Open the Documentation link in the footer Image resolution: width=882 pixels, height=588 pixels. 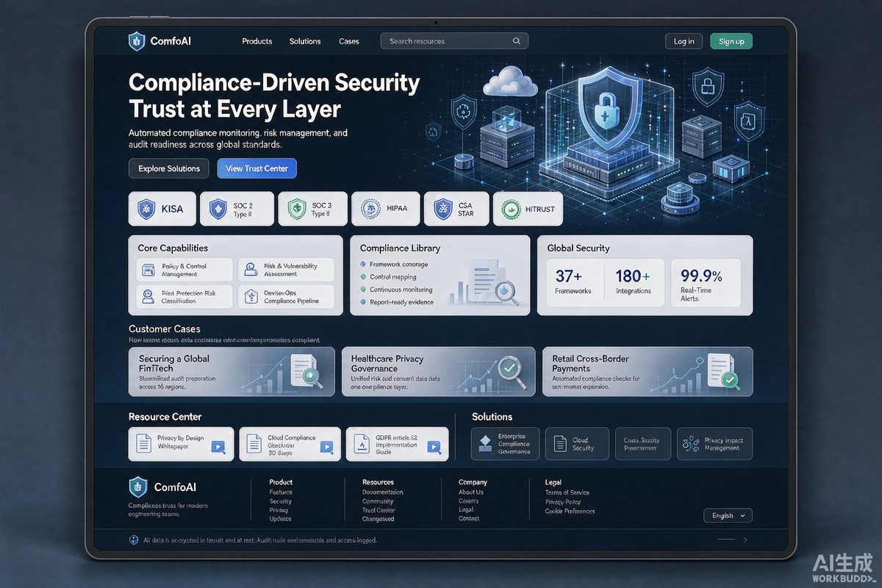[x=383, y=492]
